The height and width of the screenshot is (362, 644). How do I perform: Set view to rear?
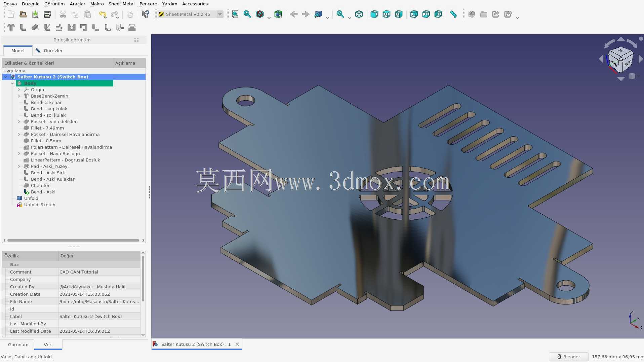tap(414, 14)
